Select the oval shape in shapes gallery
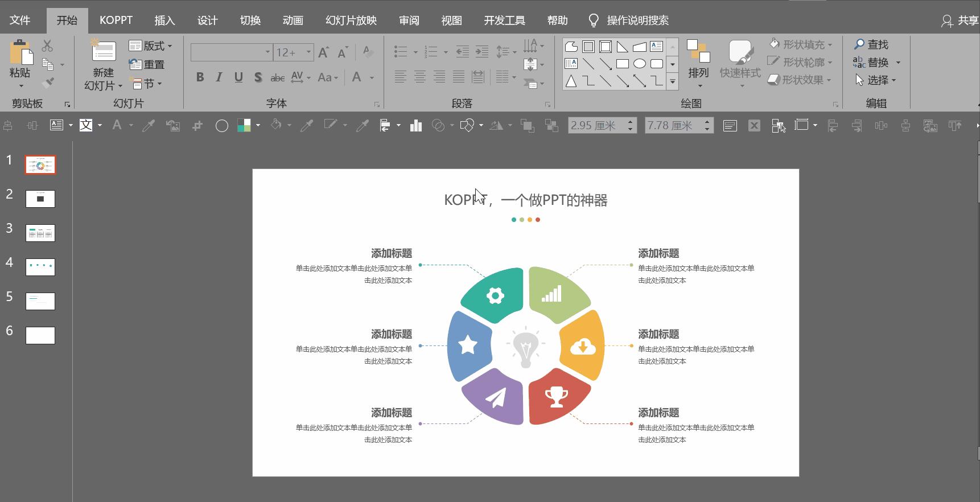 tap(640, 64)
